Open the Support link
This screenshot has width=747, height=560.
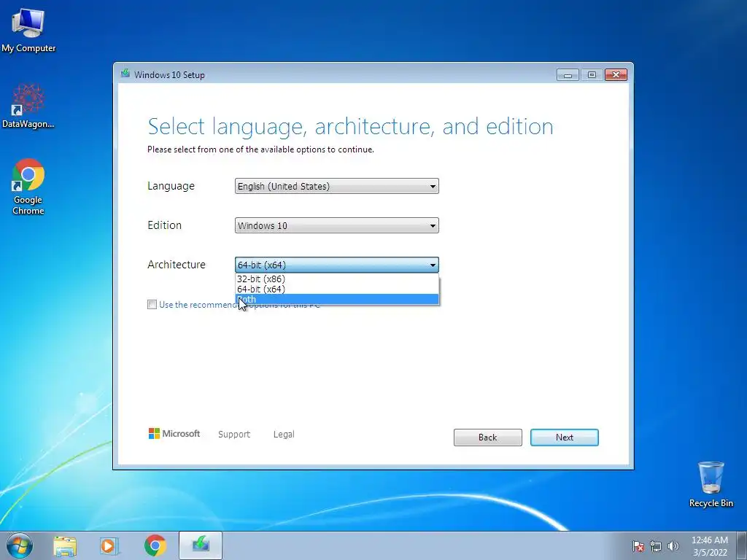tap(234, 435)
